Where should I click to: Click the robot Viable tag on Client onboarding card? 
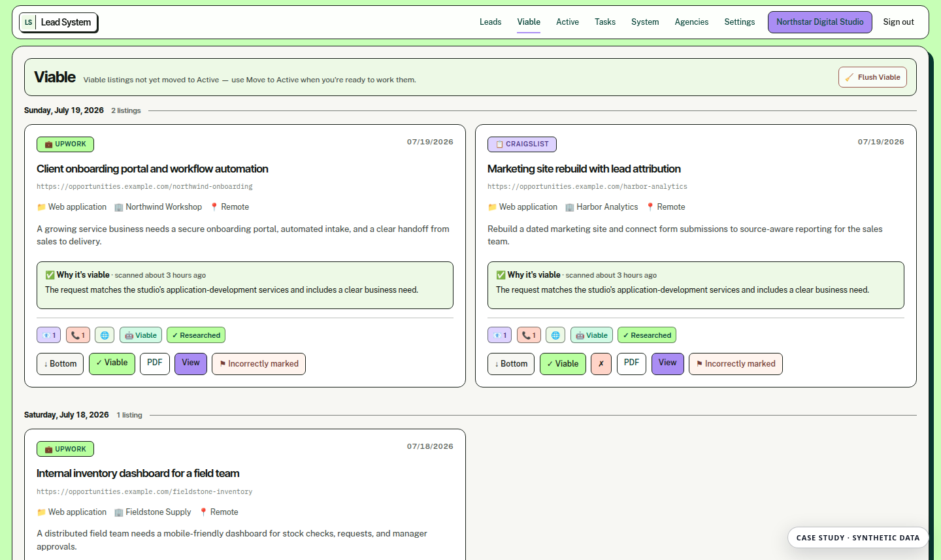point(140,335)
